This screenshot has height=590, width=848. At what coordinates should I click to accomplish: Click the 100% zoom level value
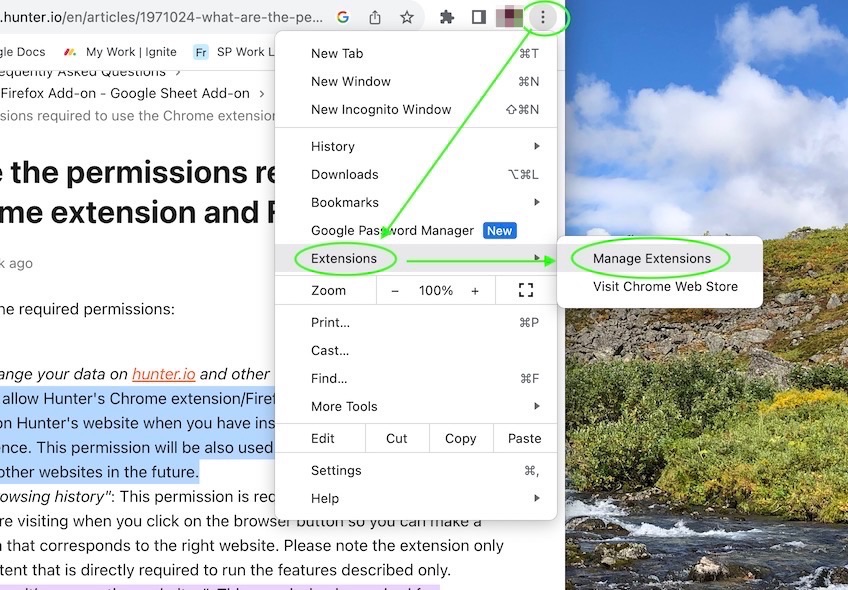click(435, 291)
